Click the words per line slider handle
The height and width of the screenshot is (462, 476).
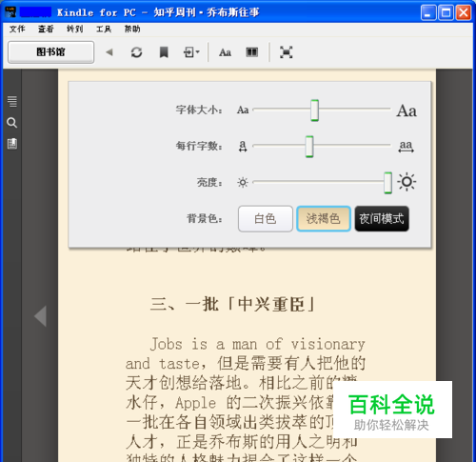309,147
